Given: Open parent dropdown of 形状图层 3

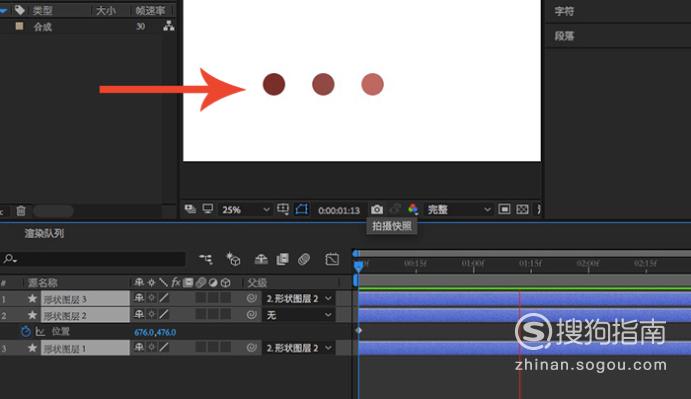Looking at the screenshot, I should 298,298.
